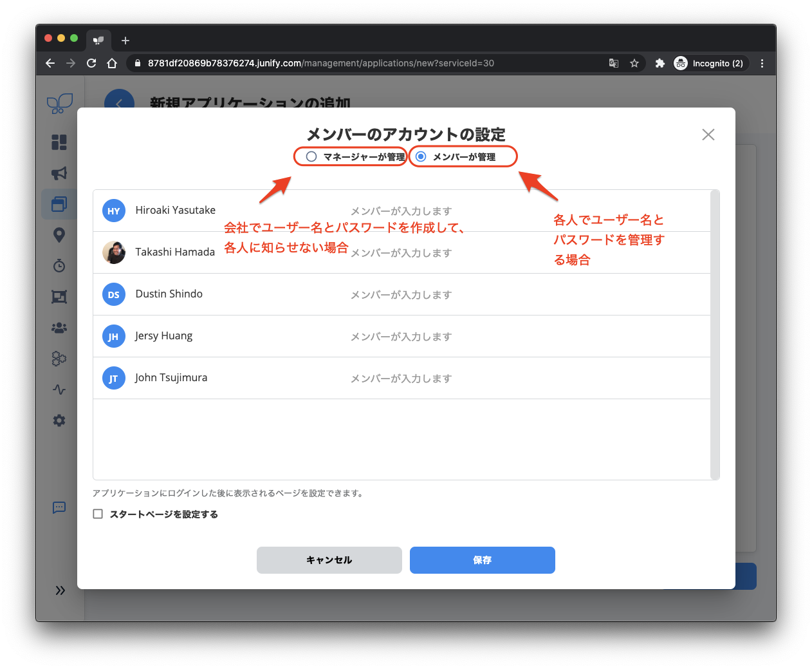The image size is (812, 669).
Task: Open the settings gear in sidebar
Action: (x=59, y=420)
